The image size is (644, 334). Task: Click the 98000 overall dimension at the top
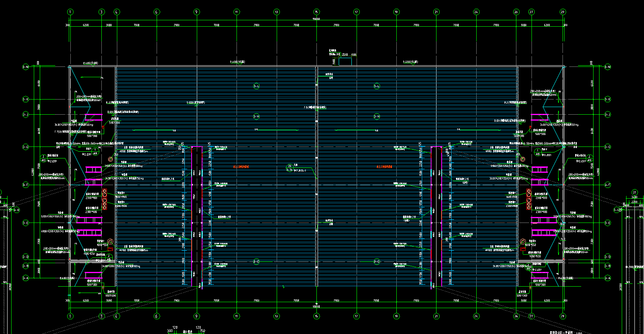coord(316,19)
